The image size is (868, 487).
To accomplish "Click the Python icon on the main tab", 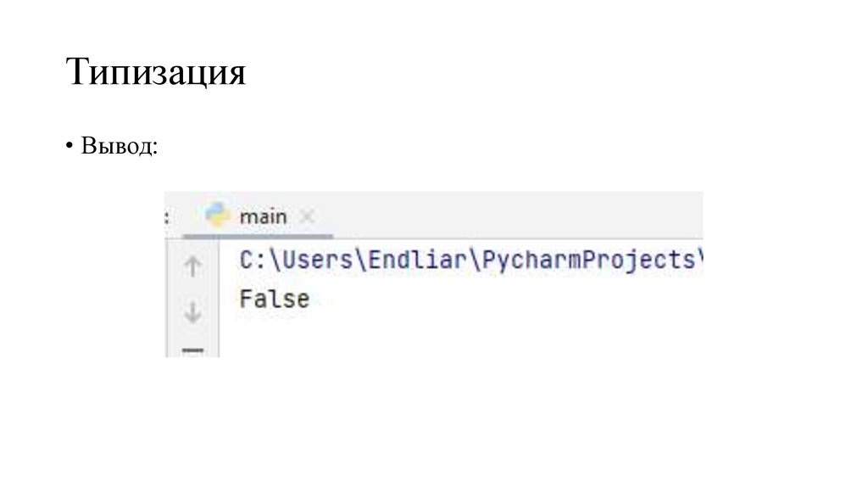I will (x=218, y=216).
